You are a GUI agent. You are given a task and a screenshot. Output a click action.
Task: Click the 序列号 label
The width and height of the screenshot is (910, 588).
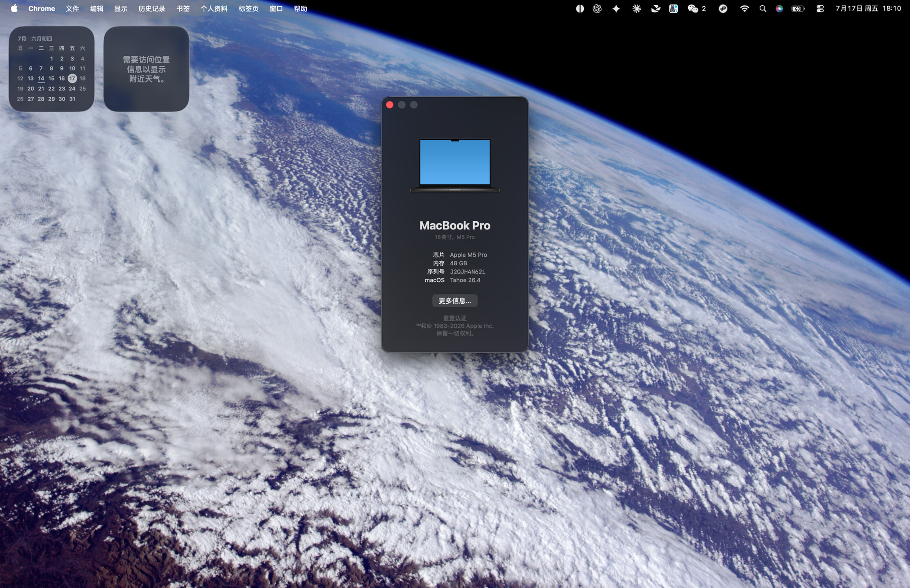tap(436, 272)
